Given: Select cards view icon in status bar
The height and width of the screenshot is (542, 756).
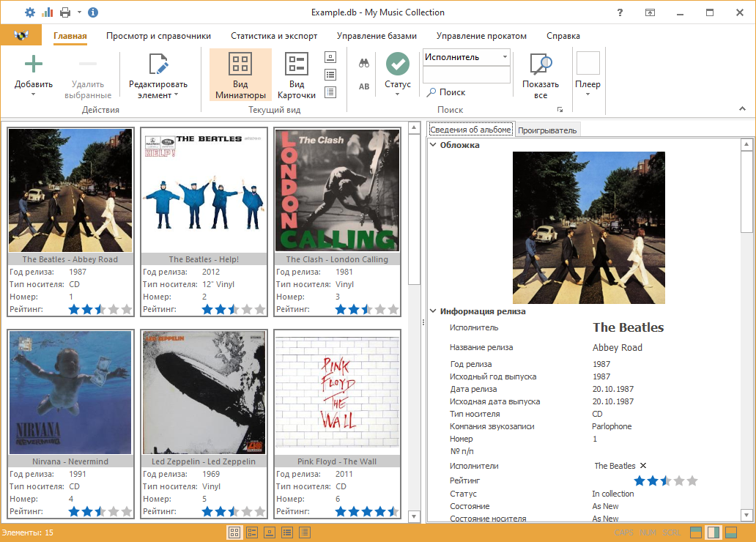Looking at the screenshot, I should point(252,532).
